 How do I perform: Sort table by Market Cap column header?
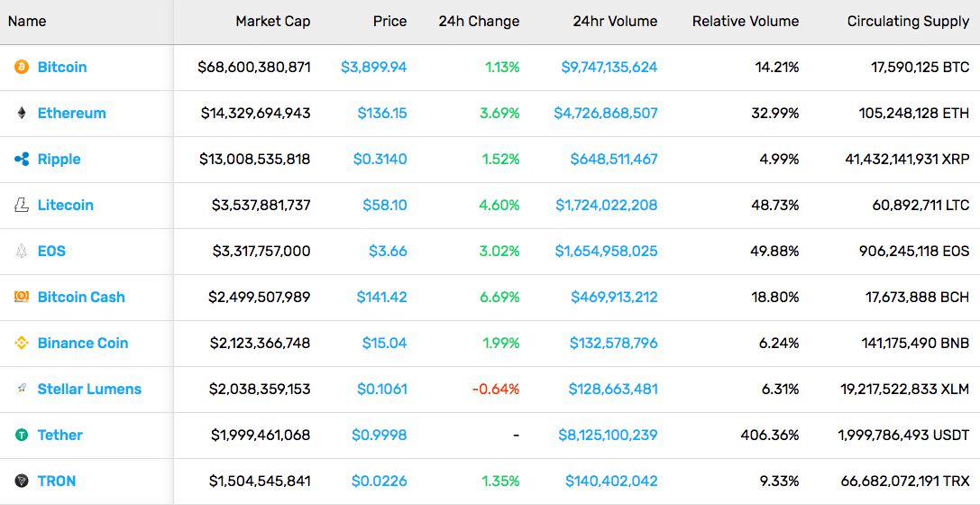click(x=273, y=22)
